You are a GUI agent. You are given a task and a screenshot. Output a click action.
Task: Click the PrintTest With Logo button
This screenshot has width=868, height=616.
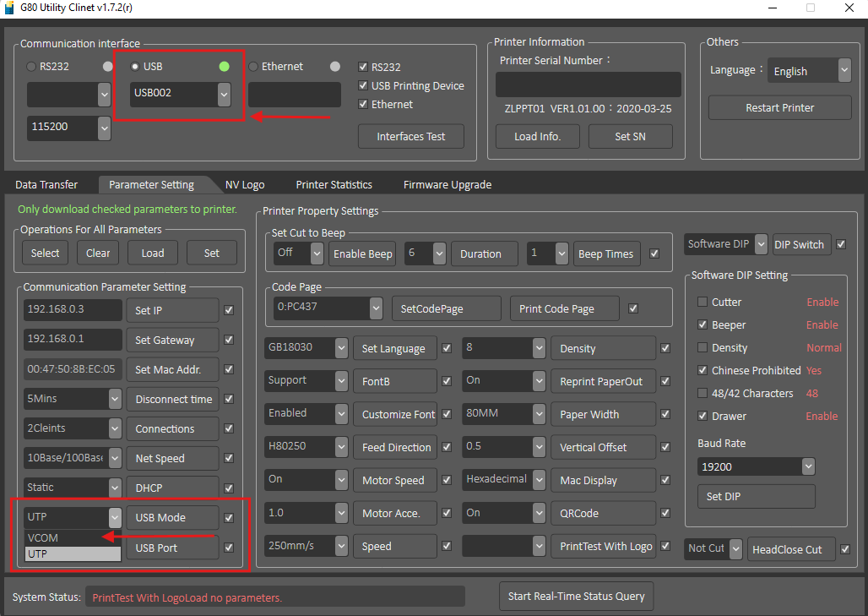[603, 546]
